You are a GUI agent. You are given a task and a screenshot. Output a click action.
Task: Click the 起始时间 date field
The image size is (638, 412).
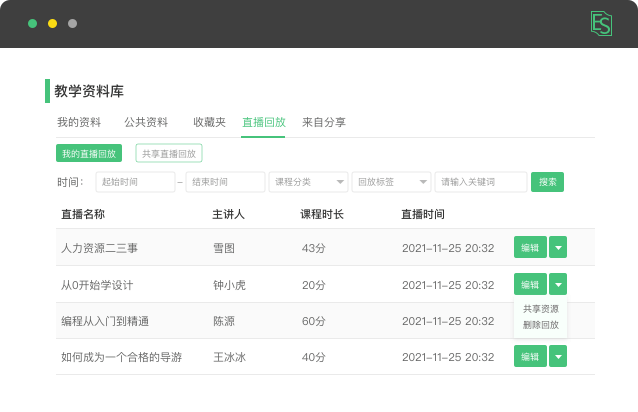[x=135, y=182]
